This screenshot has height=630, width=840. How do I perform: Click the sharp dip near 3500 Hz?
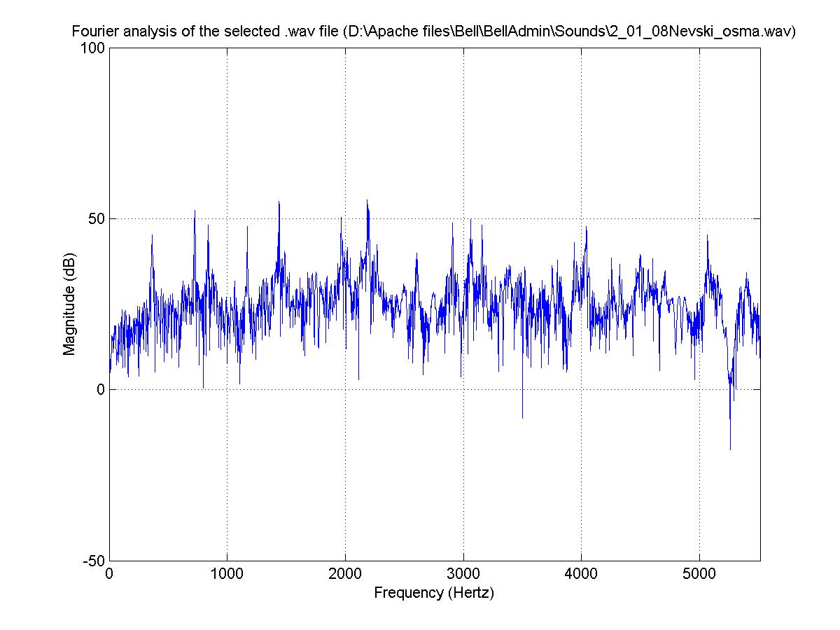coord(522,416)
